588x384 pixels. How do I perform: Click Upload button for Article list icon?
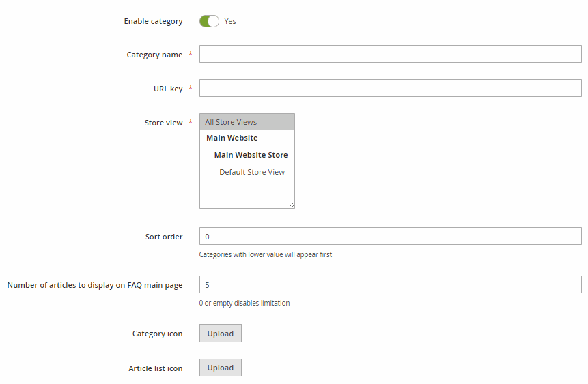221,368
